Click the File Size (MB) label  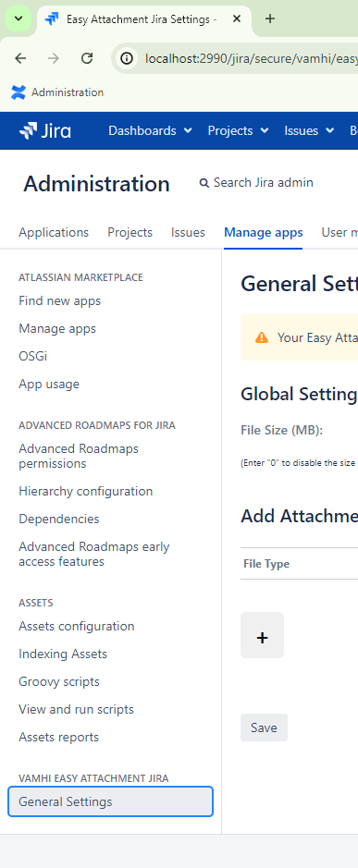tap(281, 430)
